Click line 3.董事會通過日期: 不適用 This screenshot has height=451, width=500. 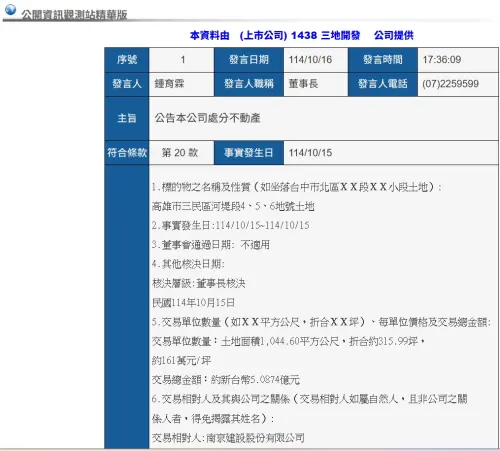click(x=211, y=245)
